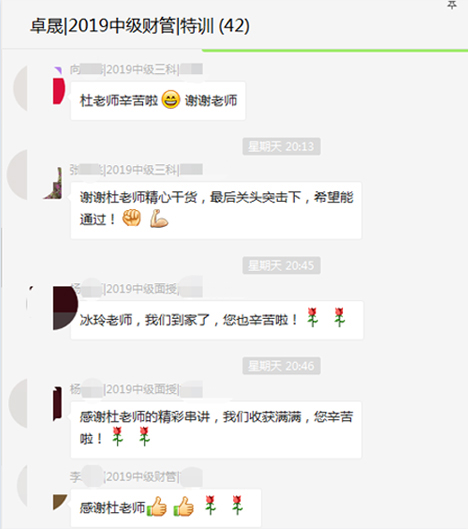Screen dimensions: 468x529
Task: Click the 星期天 20:13 timestamp
Action: pos(281,146)
